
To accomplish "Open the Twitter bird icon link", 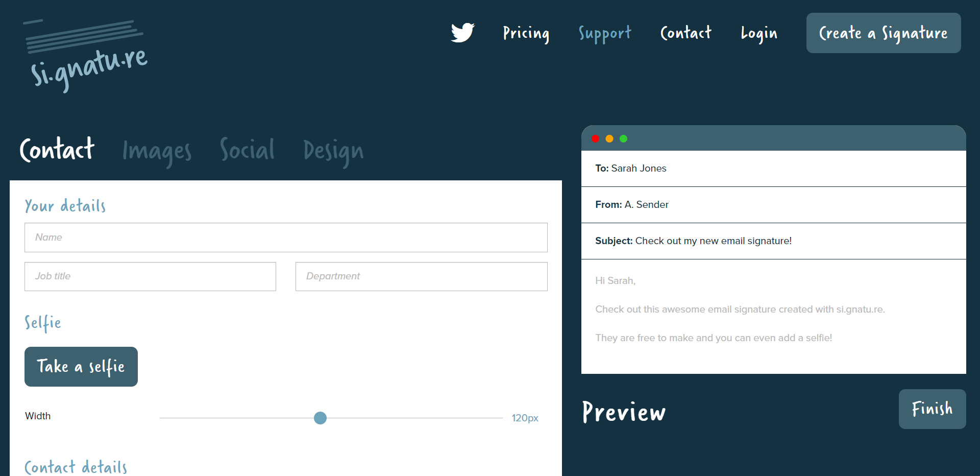I will point(462,33).
